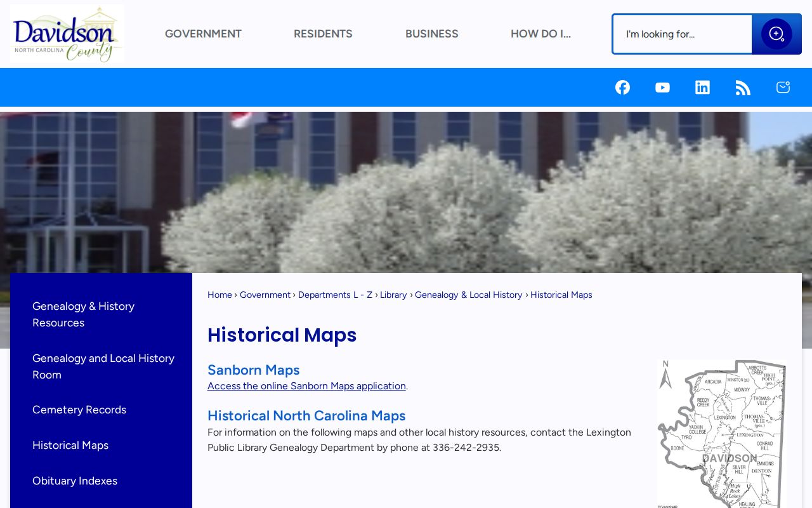Viewport: 812px width, 508px height.
Task: Open the Residents menu
Action: [x=323, y=34]
